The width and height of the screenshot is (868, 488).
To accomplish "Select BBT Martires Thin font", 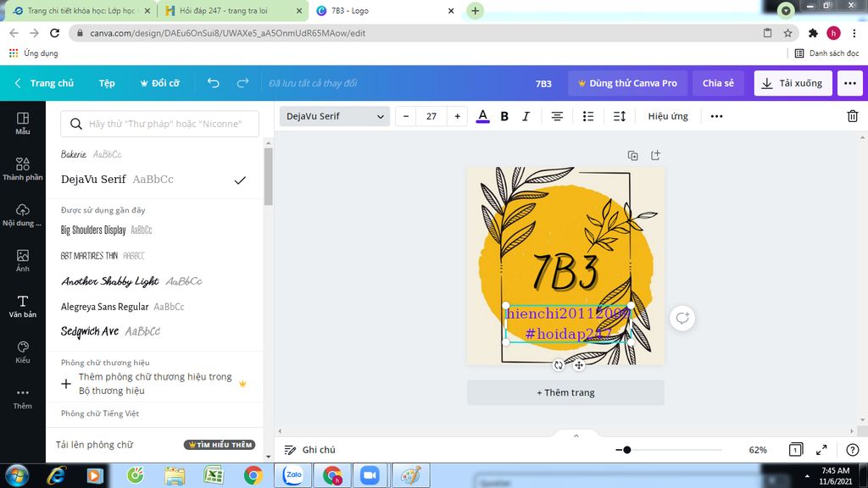I will [103, 256].
